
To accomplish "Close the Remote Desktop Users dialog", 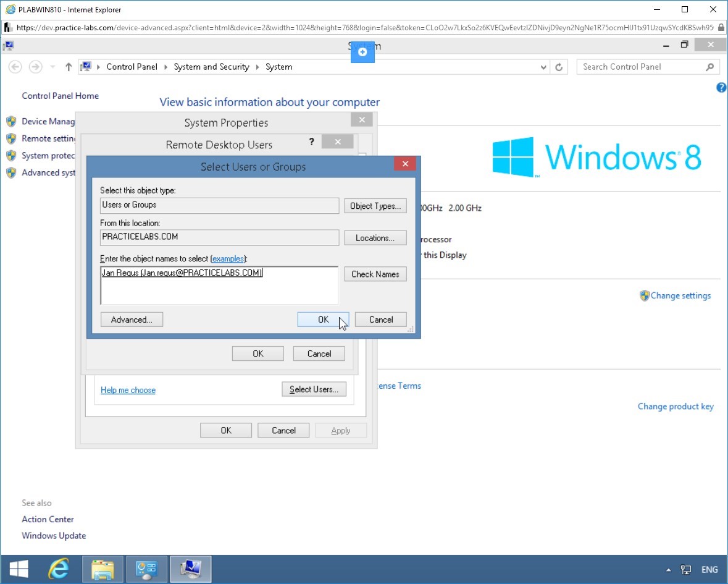I will click(x=338, y=142).
